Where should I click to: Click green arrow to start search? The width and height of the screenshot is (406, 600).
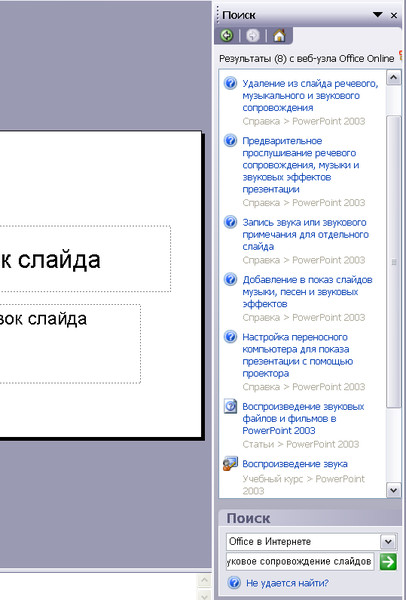[x=388, y=562]
